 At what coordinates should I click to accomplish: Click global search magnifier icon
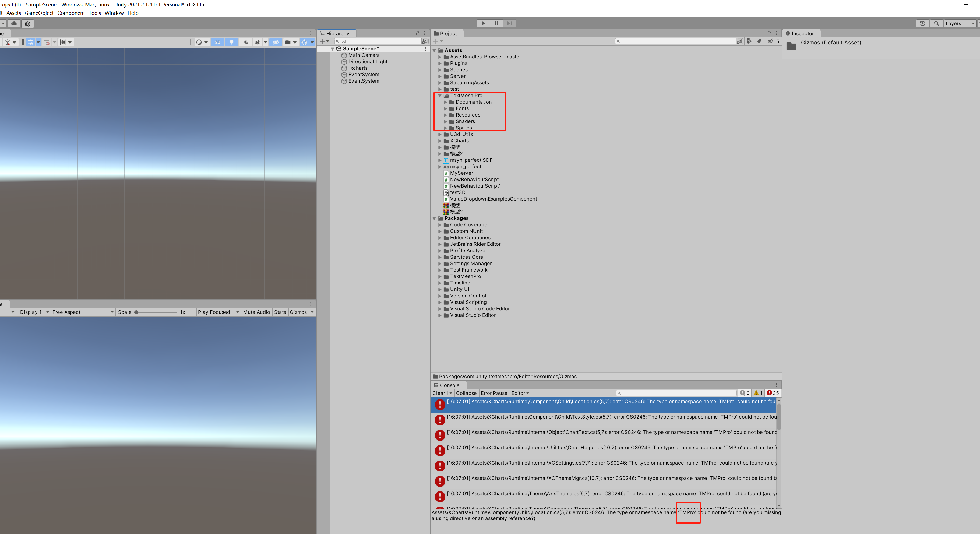coord(936,24)
